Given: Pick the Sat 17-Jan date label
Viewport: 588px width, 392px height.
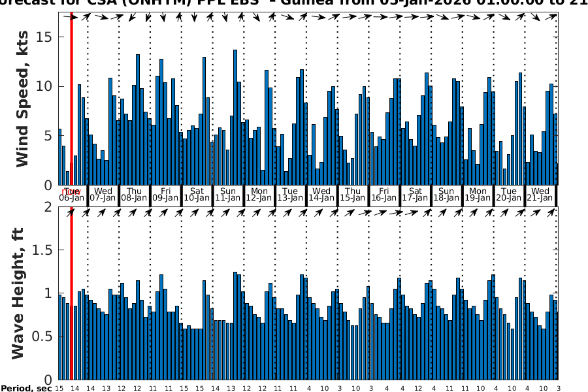Looking at the screenshot, I should click(x=416, y=195).
